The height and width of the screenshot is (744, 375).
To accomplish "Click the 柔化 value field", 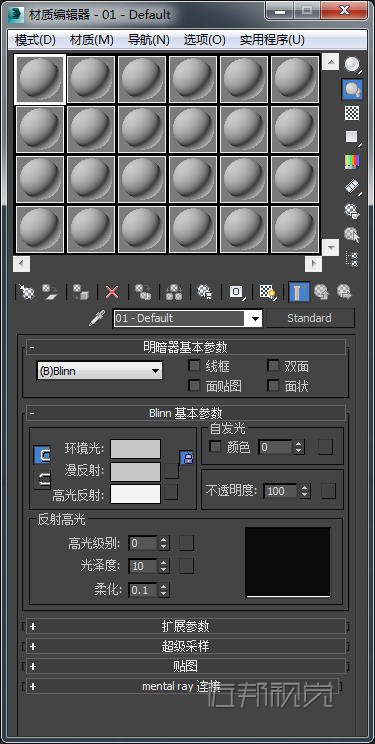I will (143, 590).
